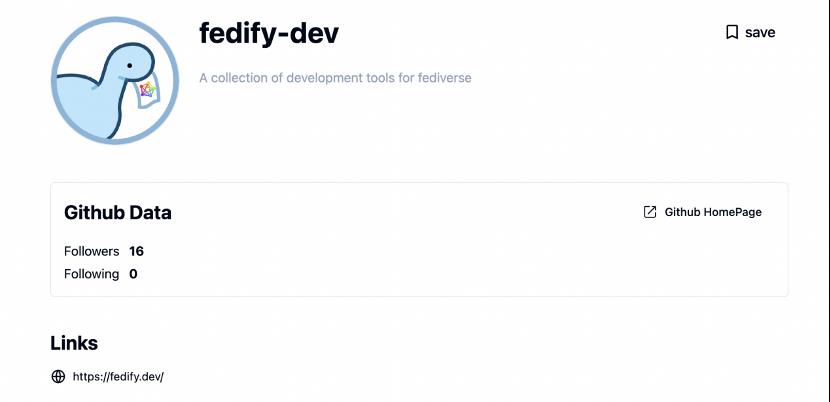Open the fedify-dev avatar image
The height and width of the screenshot is (402, 830).
click(115, 81)
